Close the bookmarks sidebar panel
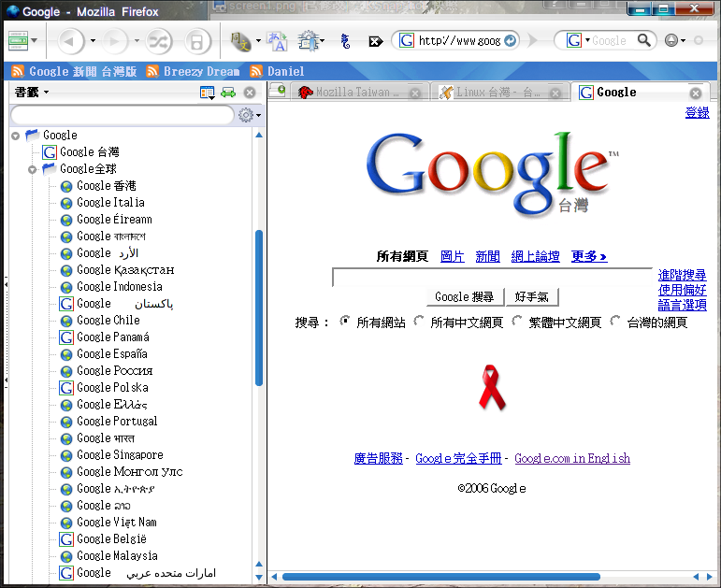 250,93
